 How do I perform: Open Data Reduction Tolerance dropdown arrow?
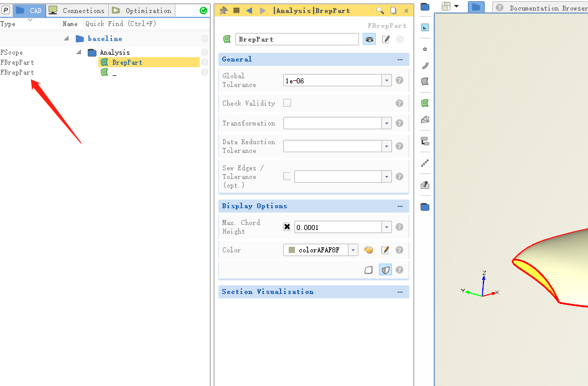click(386, 146)
